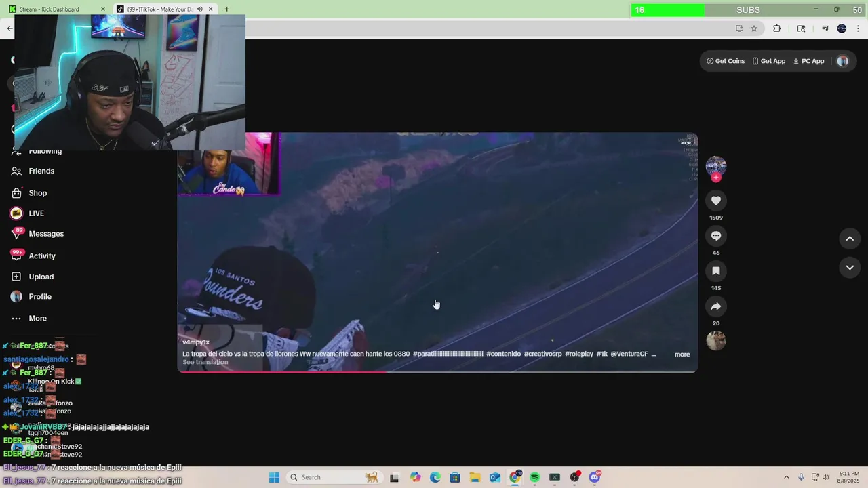Like the TikTok video with heart icon
The width and height of the screenshot is (868, 488).
coord(715,201)
